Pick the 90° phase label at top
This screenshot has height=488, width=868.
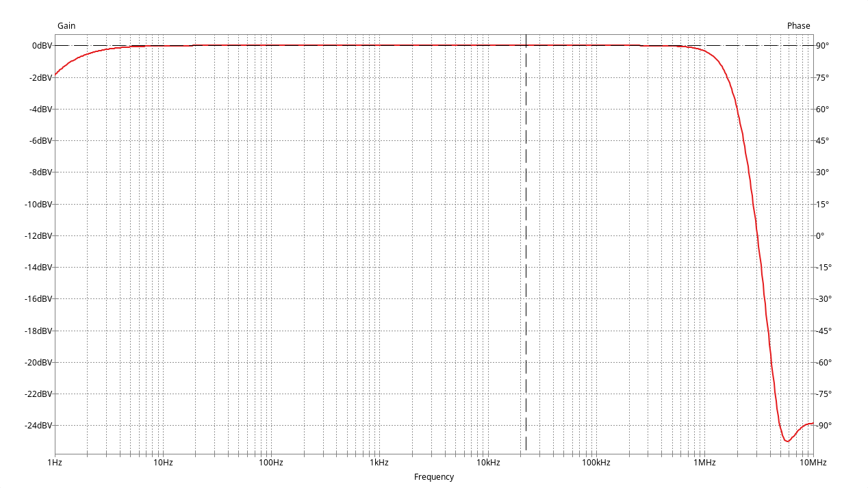click(x=822, y=46)
